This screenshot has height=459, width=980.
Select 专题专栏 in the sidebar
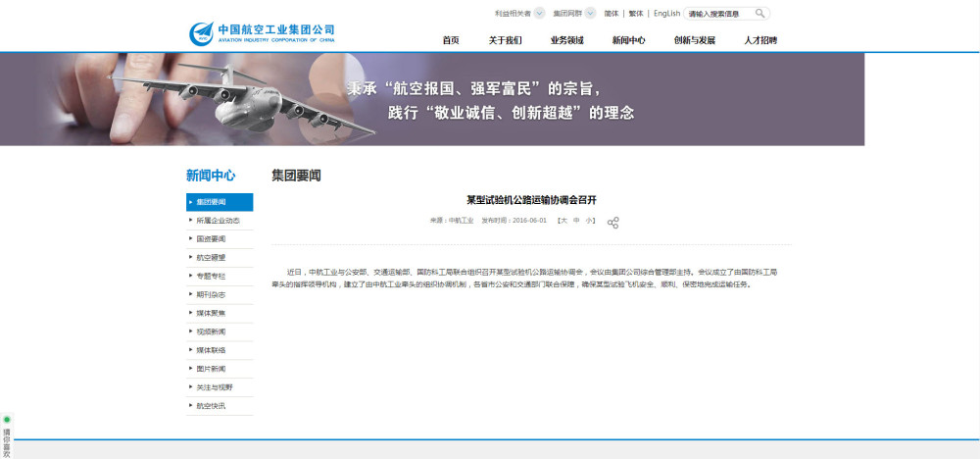(220, 276)
